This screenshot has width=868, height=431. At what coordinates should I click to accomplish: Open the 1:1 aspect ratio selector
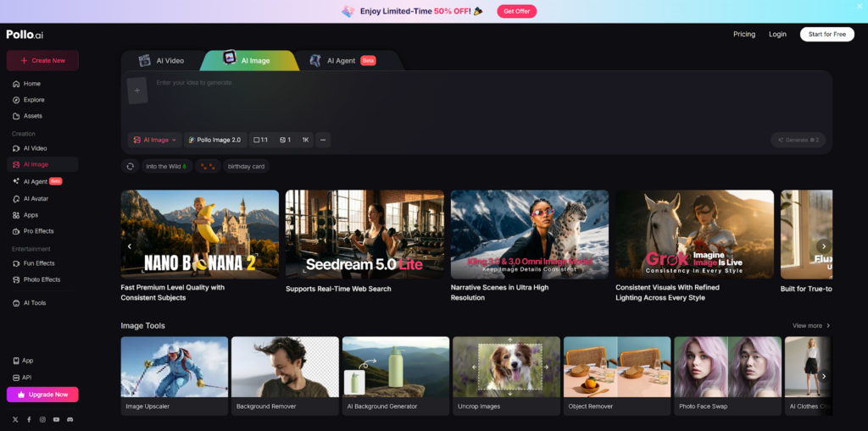coord(260,140)
